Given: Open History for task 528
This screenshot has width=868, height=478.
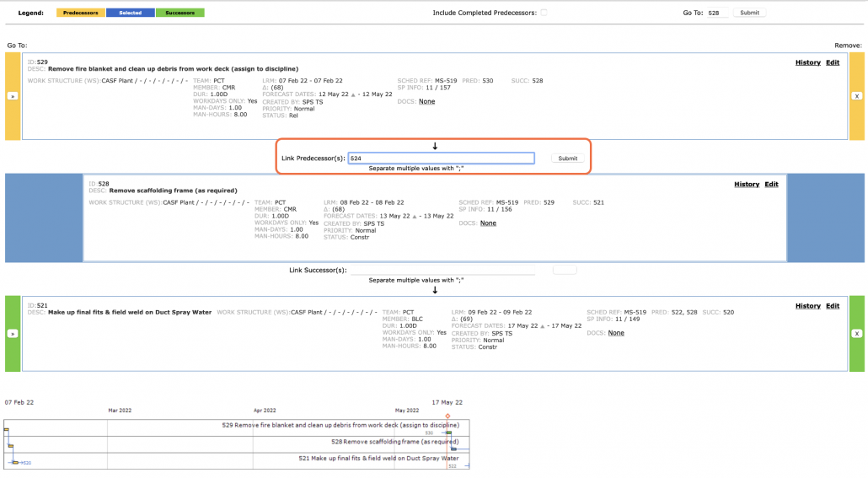Looking at the screenshot, I should 746,185.
